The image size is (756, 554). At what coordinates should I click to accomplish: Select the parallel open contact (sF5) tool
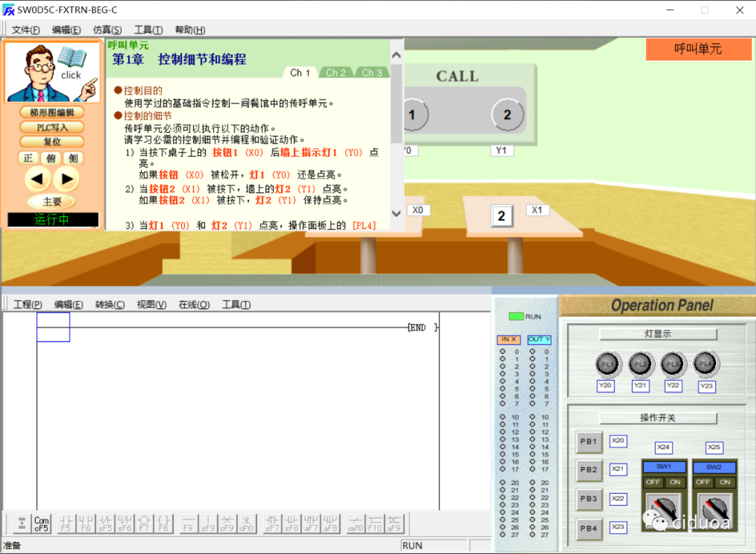coord(105,523)
